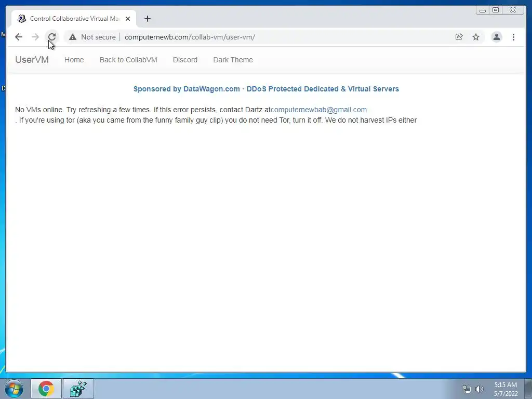The height and width of the screenshot is (399, 532).
Task: Reload the page with the refresh icon
Action: point(52,37)
